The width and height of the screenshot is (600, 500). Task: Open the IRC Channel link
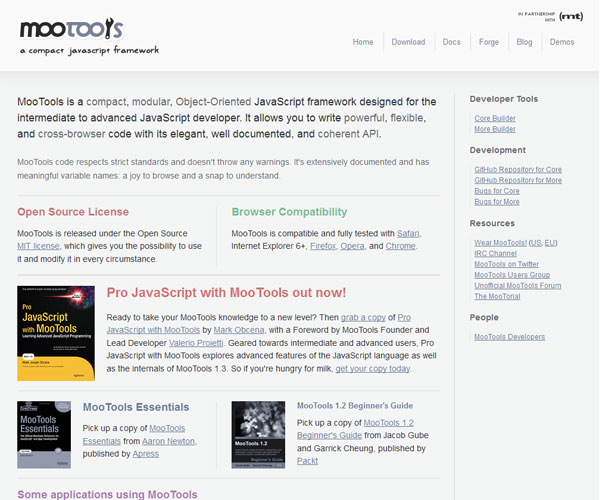coord(495,253)
